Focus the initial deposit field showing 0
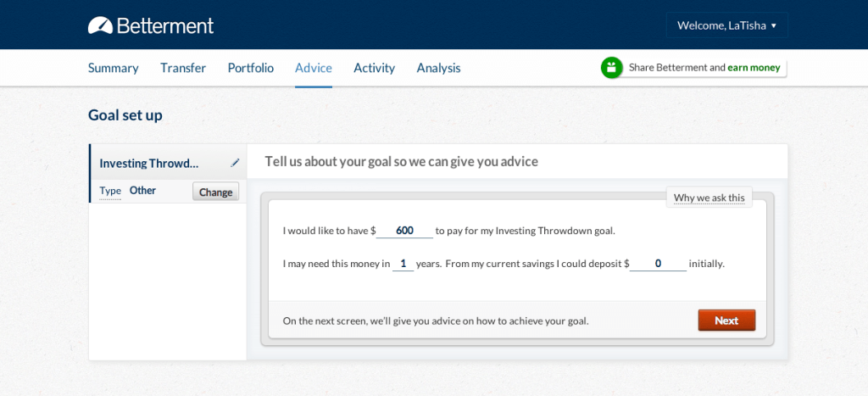 click(658, 265)
